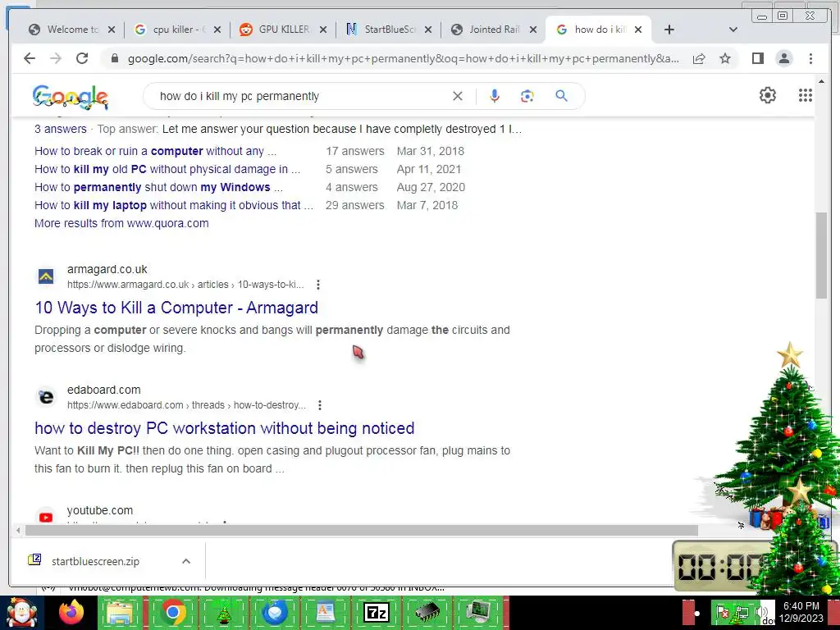This screenshot has height=630, width=840.
Task: Reload the current Google page
Action: click(x=82, y=58)
